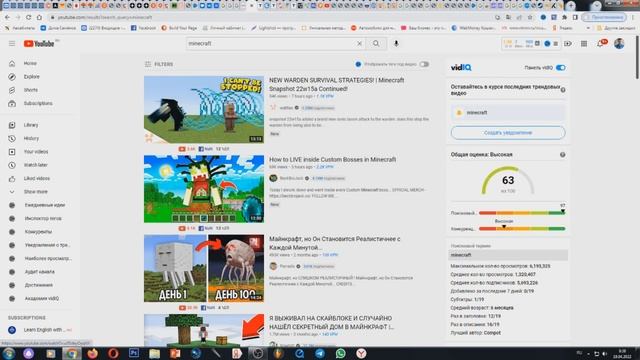640x360 pixels.
Task: Open Ежедневные идеи vidIQ item
Action: pos(44,205)
